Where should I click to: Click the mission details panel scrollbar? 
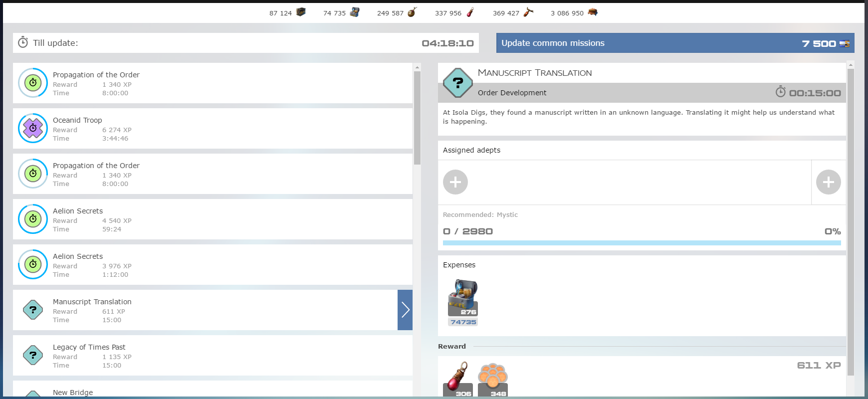coord(851,222)
